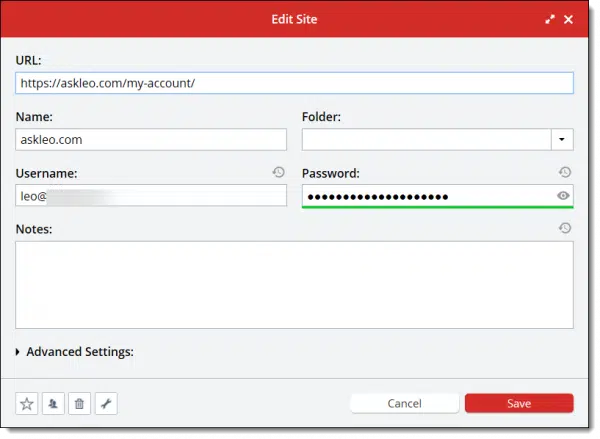Click the URL field with askleo.com address
Screen dimensions: 600x439
pos(295,83)
